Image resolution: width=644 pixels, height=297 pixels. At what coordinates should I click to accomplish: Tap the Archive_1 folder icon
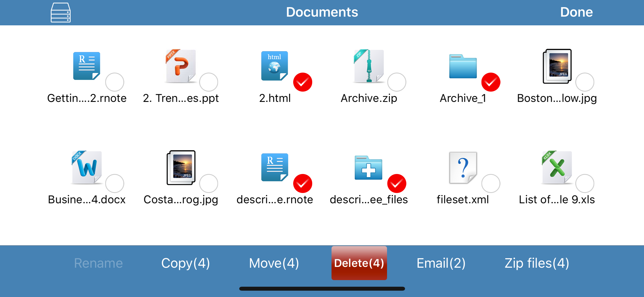coord(463,67)
